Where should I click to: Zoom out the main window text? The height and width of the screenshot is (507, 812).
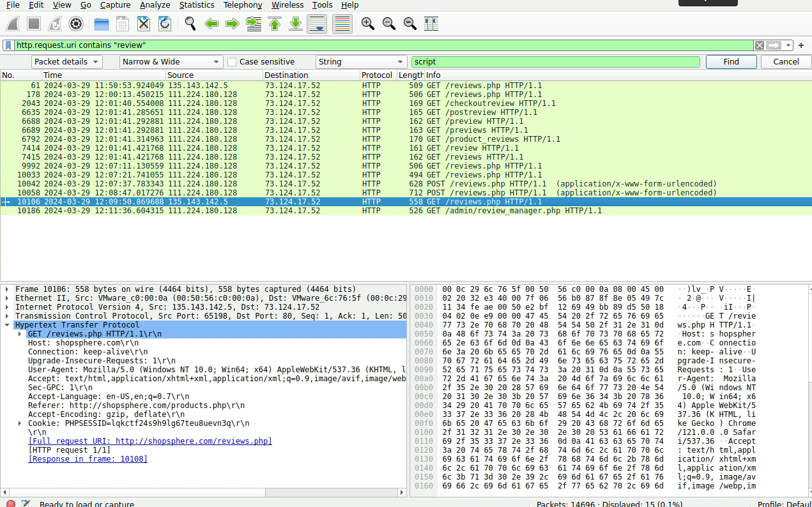click(388, 24)
